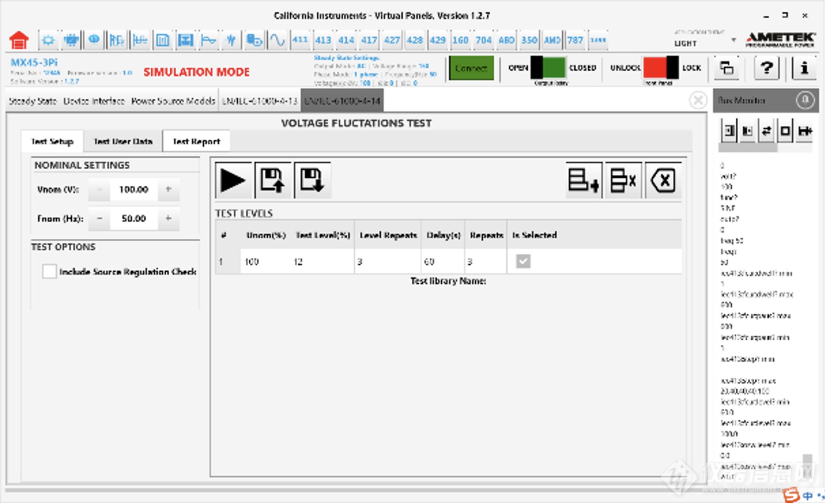This screenshot has width=825, height=504.
Task: Go to the red Home icon
Action: pos(19,40)
